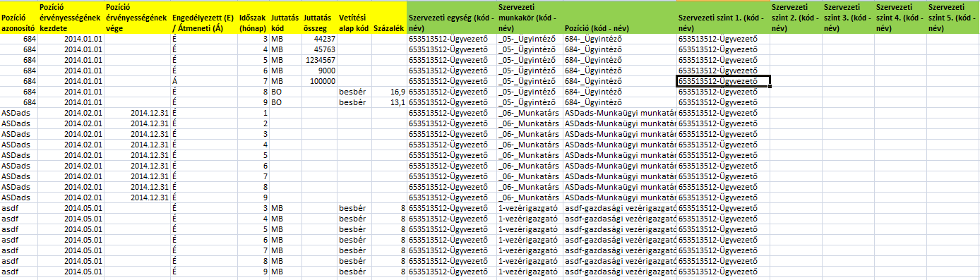
Task: Select the 'Szervezeti munkakör (kód - név)' header
Action: [530, 17]
